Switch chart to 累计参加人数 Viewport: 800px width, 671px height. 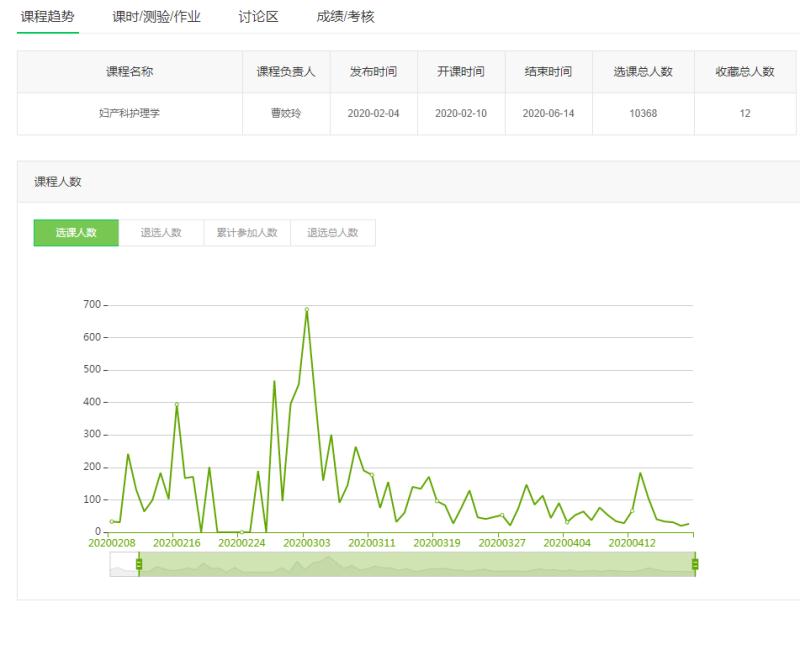(247, 233)
